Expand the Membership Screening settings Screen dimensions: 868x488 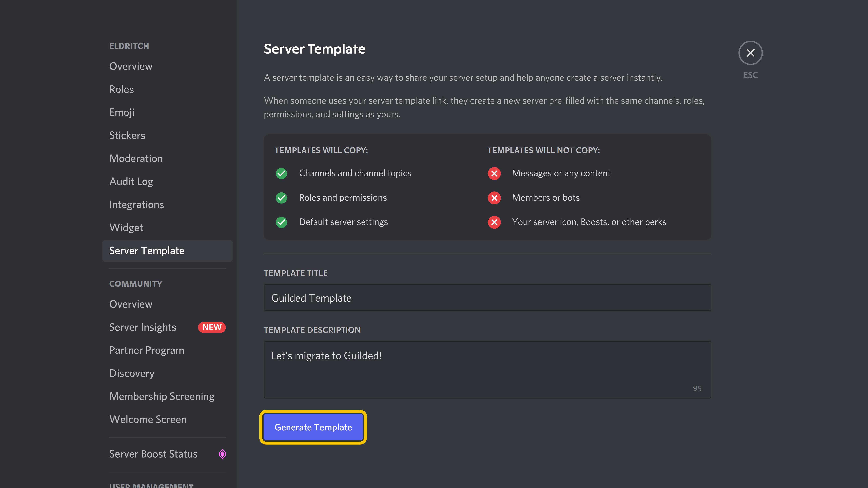(162, 396)
